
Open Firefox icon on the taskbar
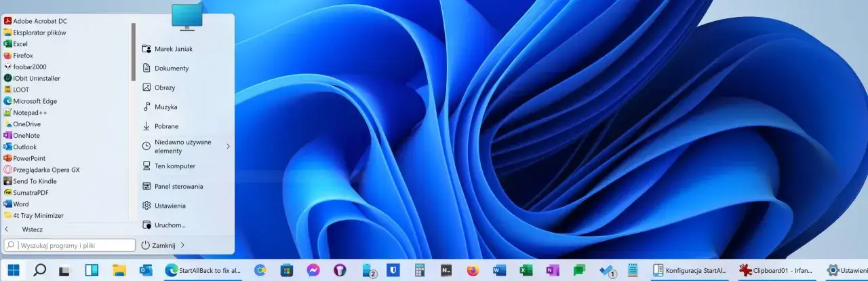click(x=473, y=270)
